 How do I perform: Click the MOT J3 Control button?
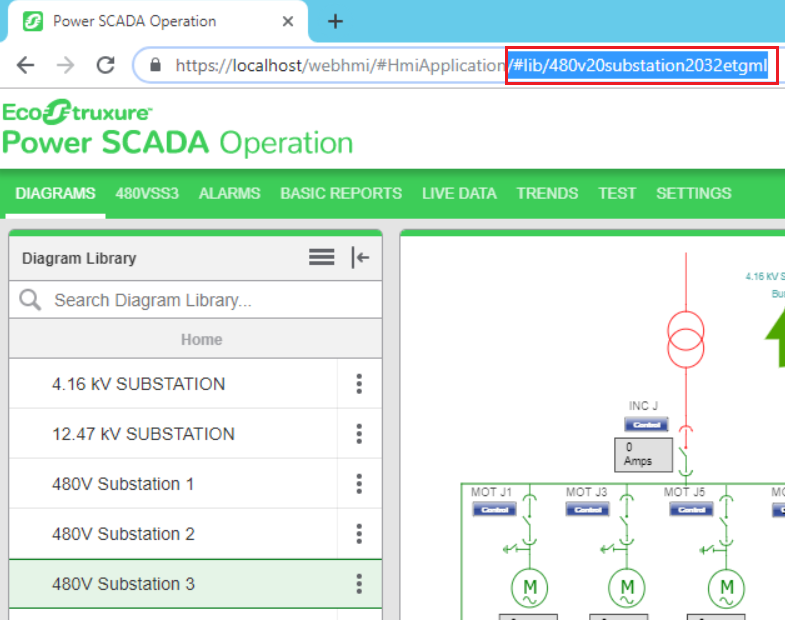588,510
